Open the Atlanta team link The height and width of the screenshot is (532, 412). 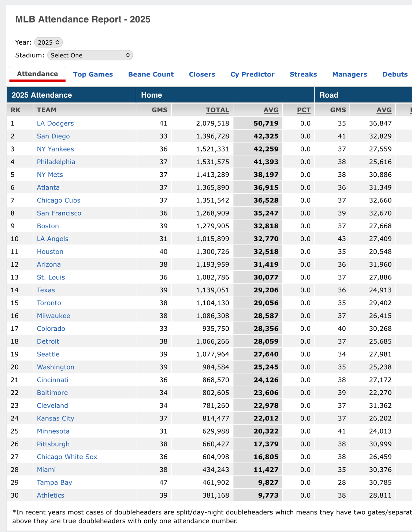pos(48,187)
